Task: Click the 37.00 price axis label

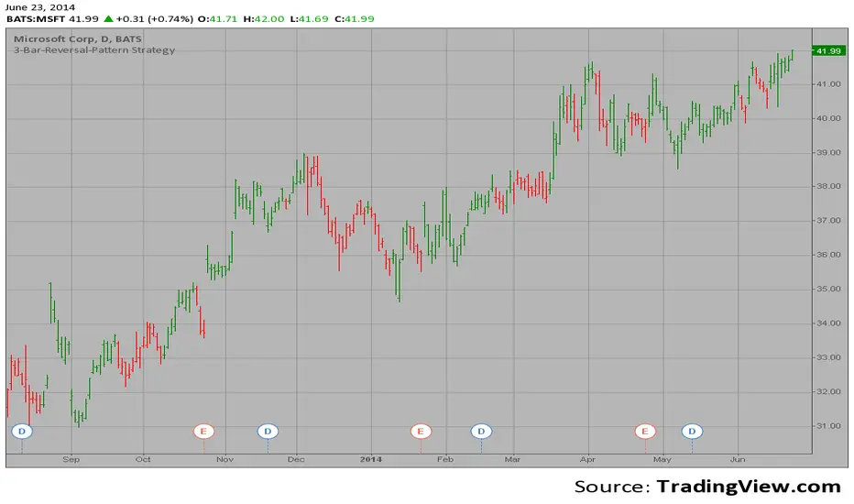Action: click(x=829, y=221)
